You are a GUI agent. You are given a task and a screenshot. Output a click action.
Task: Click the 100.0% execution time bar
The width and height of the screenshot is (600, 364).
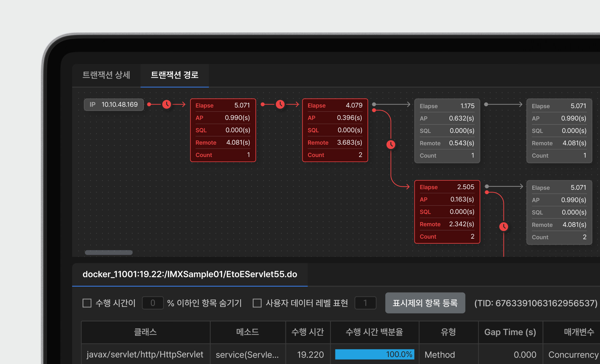tap(374, 355)
